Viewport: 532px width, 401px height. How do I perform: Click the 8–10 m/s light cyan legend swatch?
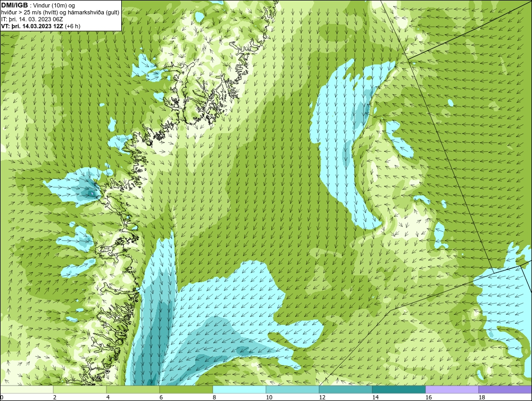click(239, 389)
